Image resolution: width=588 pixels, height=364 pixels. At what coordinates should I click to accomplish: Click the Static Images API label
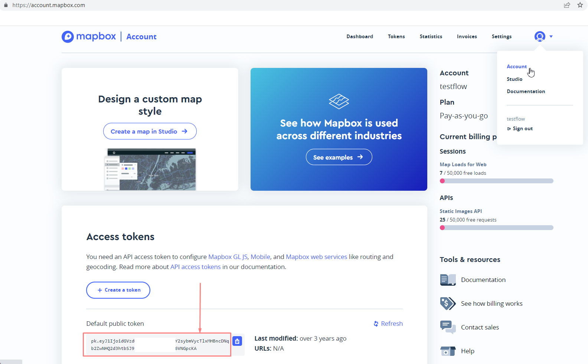coord(461,211)
